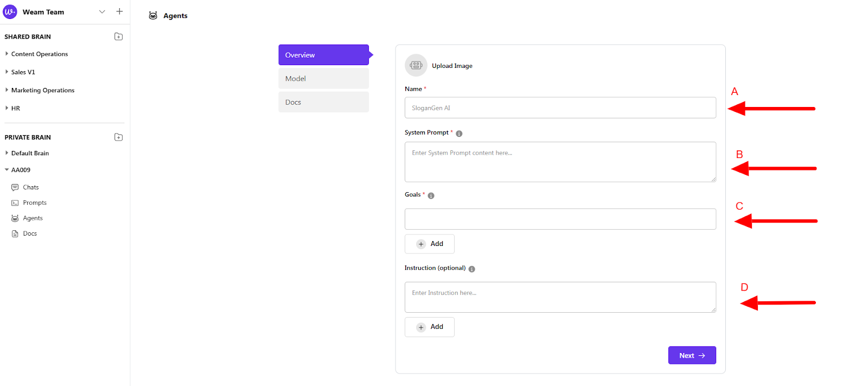Click the plus icon next to Weam Team
This screenshot has height=386, width=868.
click(x=119, y=11)
